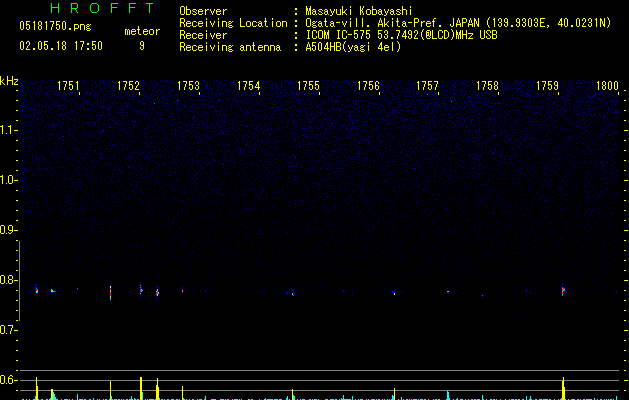Click the 1751 time axis label
This screenshot has width=629, height=400.
[x=68, y=86]
